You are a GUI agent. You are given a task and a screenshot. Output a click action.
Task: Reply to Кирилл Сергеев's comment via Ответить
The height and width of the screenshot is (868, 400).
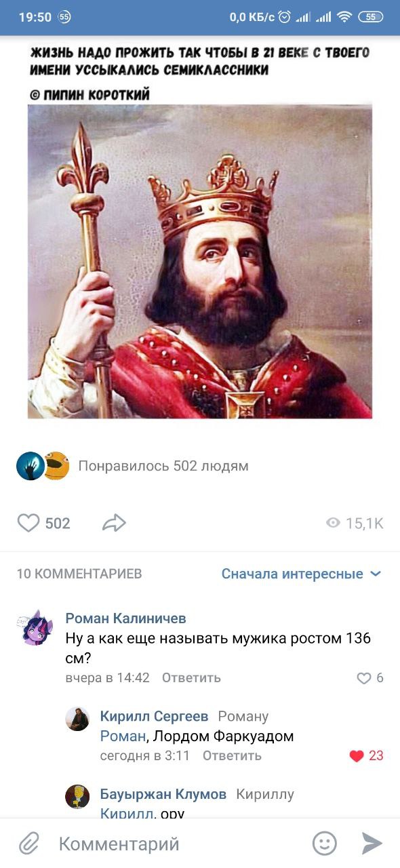232,755
